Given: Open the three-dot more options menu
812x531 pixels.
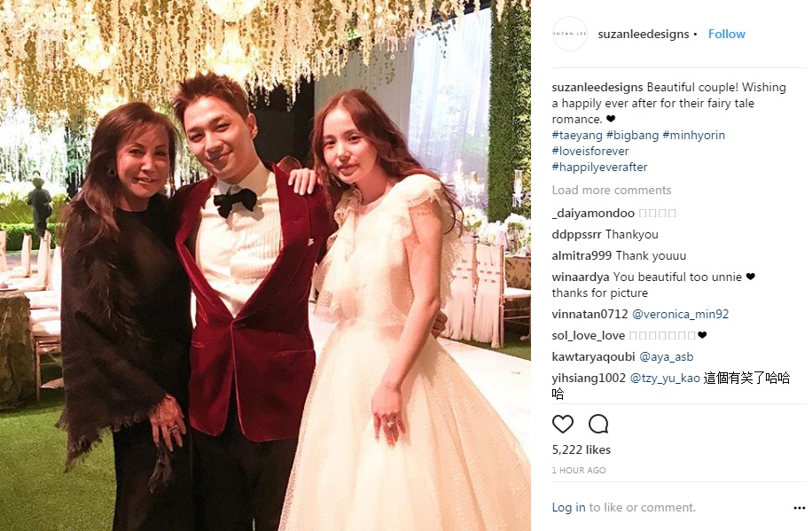Looking at the screenshot, I should 799,508.
